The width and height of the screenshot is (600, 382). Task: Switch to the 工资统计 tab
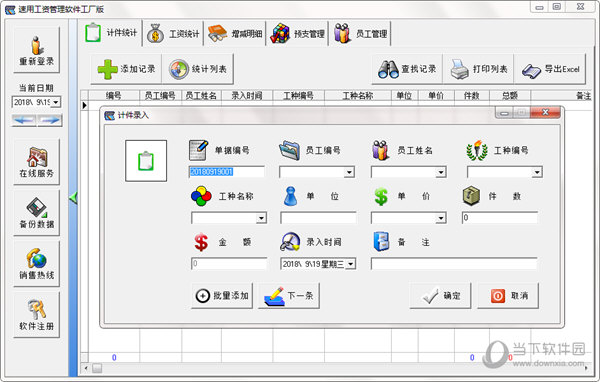pos(173,34)
